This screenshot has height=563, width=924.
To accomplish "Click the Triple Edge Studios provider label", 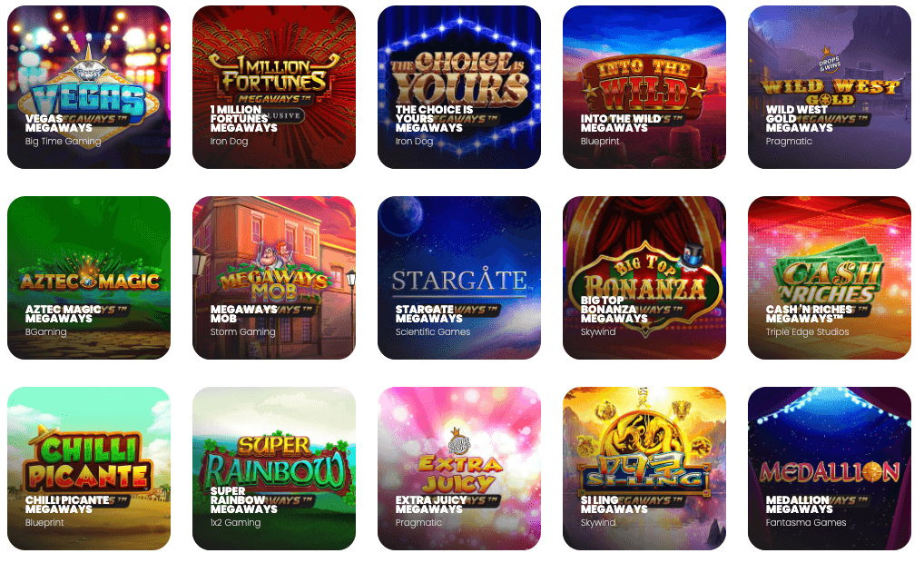I will pos(807,332).
